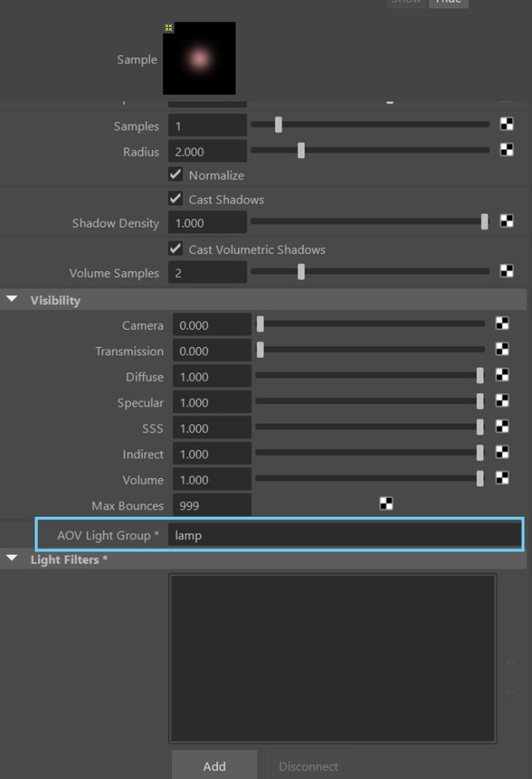Click the light Sample preview thumbnail

(199, 59)
